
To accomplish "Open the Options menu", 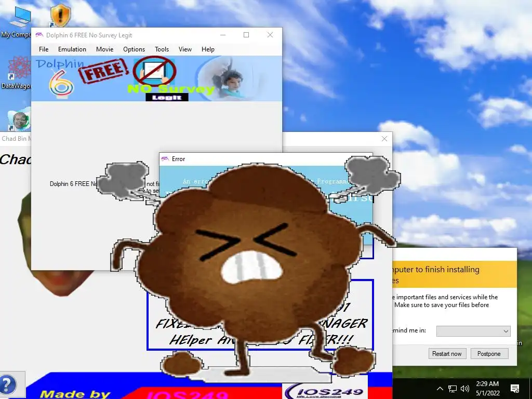I will (x=134, y=49).
